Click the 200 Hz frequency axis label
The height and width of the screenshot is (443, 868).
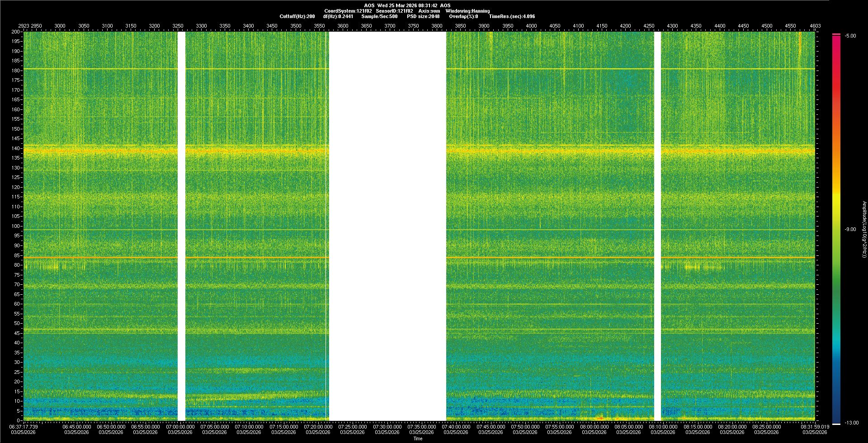(16, 32)
